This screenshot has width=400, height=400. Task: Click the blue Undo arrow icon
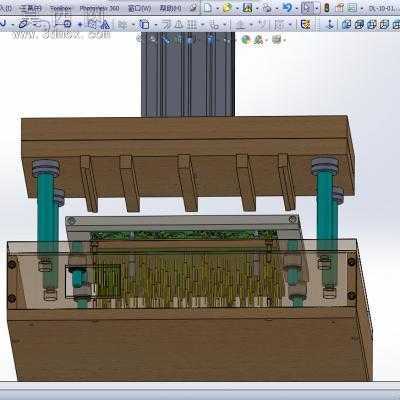(x=287, y=7)
